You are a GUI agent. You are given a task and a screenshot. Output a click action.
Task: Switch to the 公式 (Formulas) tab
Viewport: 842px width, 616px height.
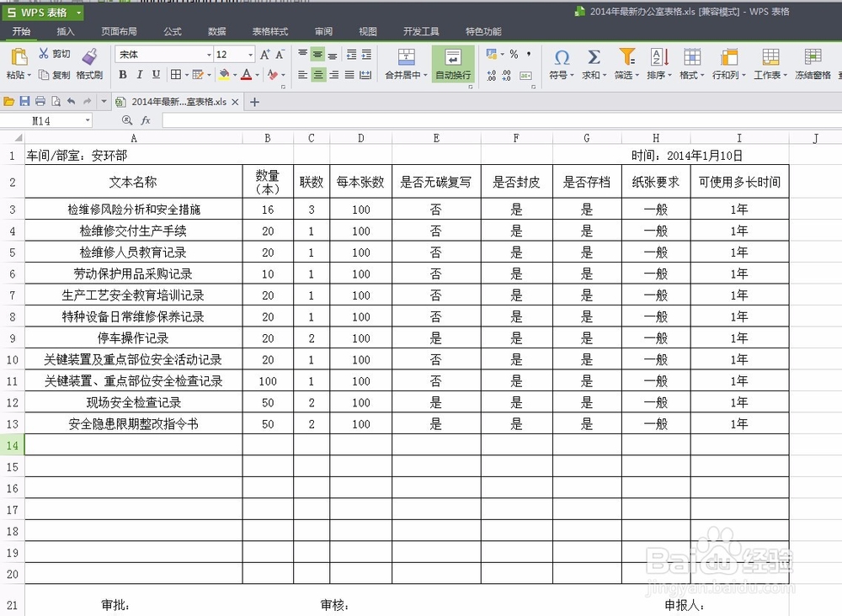[x=173, y=32]
